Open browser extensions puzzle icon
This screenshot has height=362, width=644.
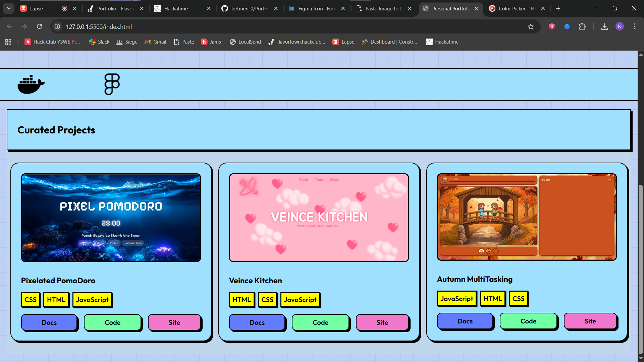pos(582,26)
